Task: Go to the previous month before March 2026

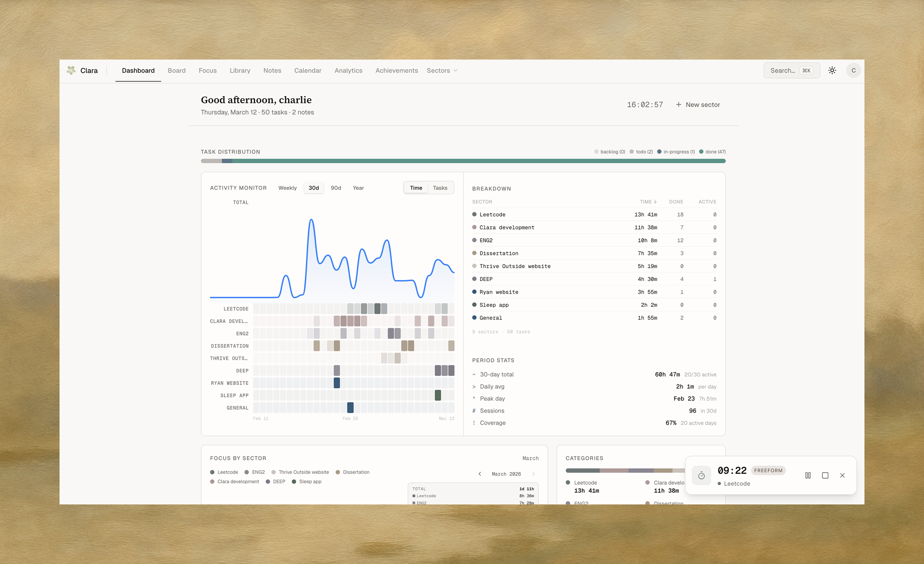Action: tap(480, 473)
